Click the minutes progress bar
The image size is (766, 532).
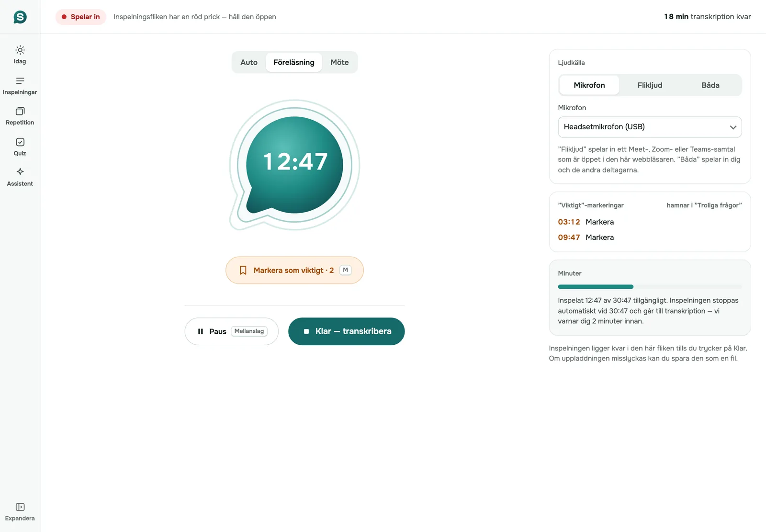point(650,287)
